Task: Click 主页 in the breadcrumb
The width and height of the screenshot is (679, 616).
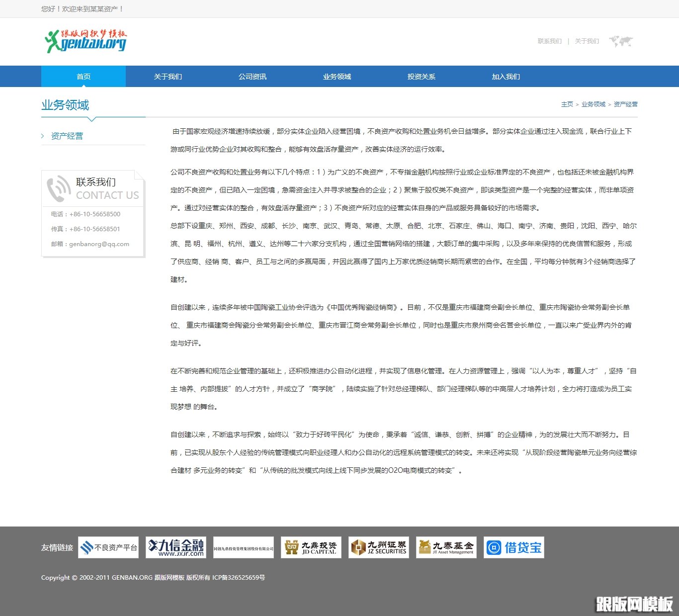Action: 567,104
